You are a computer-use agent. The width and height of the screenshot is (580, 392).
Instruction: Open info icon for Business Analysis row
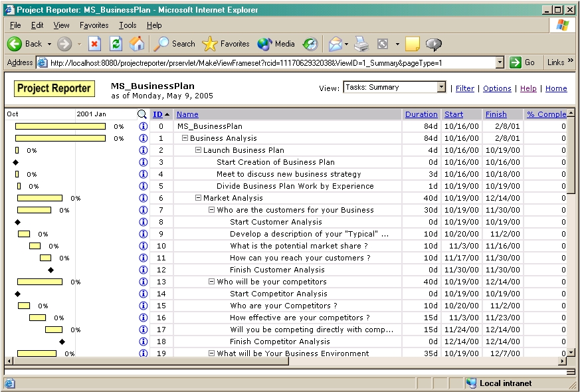pyautogui.click(x=143, y=138)
